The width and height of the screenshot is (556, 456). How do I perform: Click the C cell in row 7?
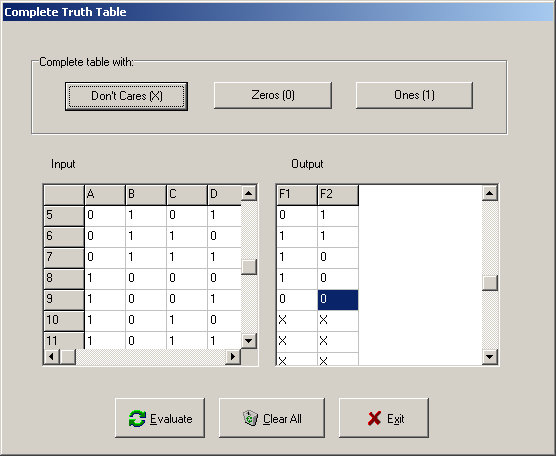[x=187, y=257]
